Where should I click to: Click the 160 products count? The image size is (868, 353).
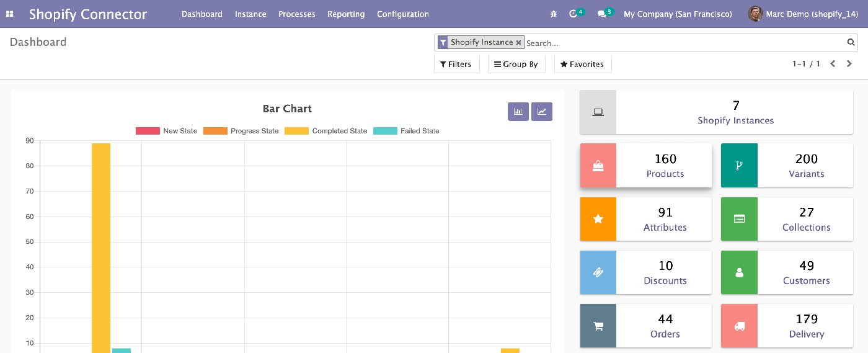point(665,159)
